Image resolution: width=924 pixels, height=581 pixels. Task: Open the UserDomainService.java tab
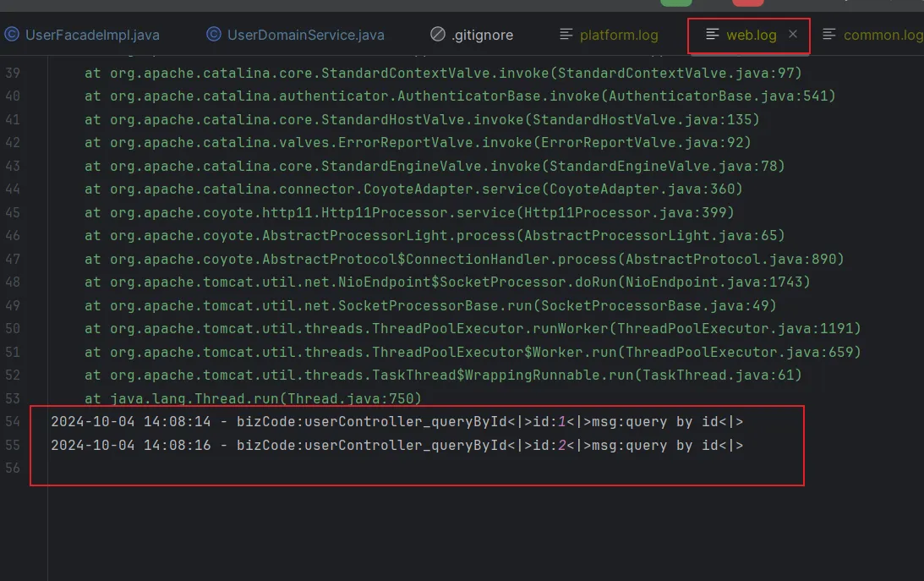click(305, 35)
